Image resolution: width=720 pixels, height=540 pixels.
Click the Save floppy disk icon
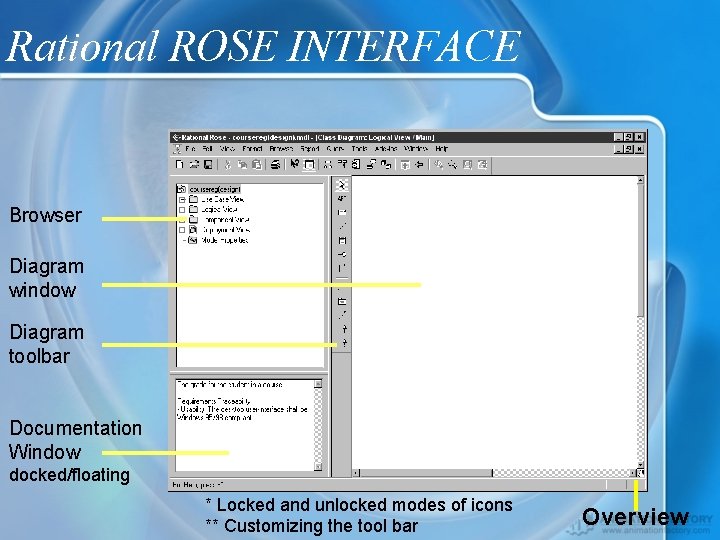point(208,164)
